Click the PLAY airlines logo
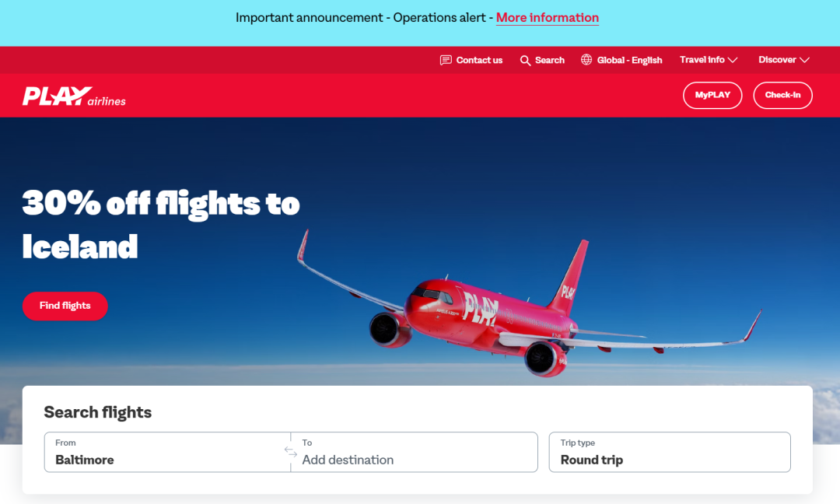The image size is (840, 504). [x=74, y=96]
